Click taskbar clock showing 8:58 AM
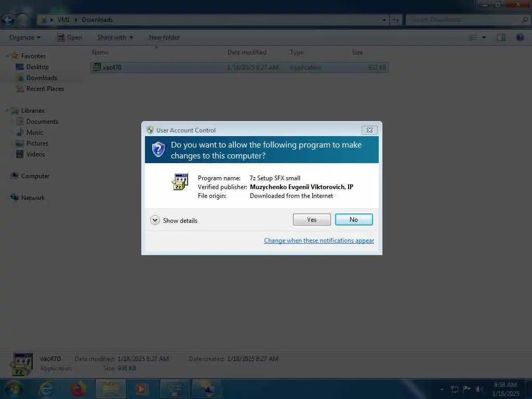The image size is (532, 399). click(506, 389)
